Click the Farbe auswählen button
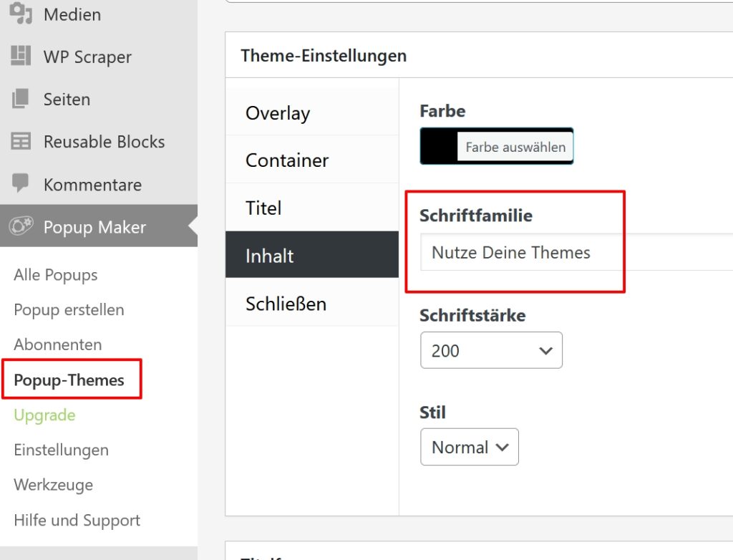Screen dimensions: 733x560 point(515,148)
